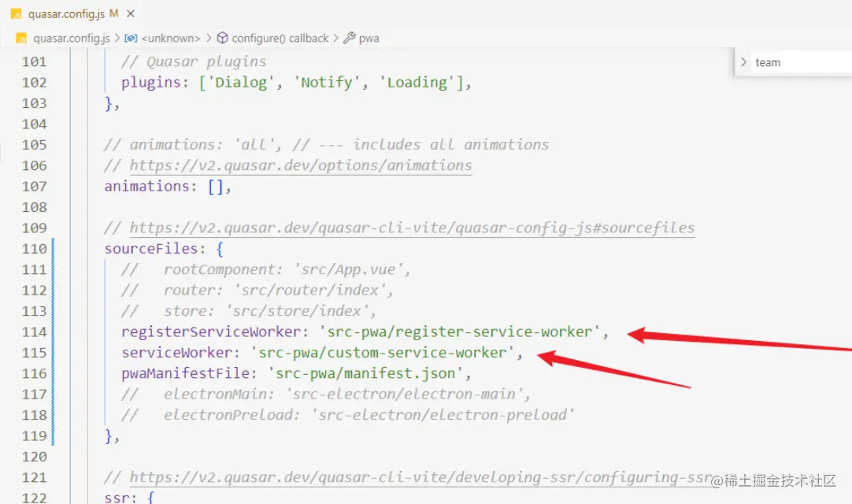This screenshot has width=852, height=504.
Task: Click the electronPreload comment on line 118
Action: tap(348, 415)
